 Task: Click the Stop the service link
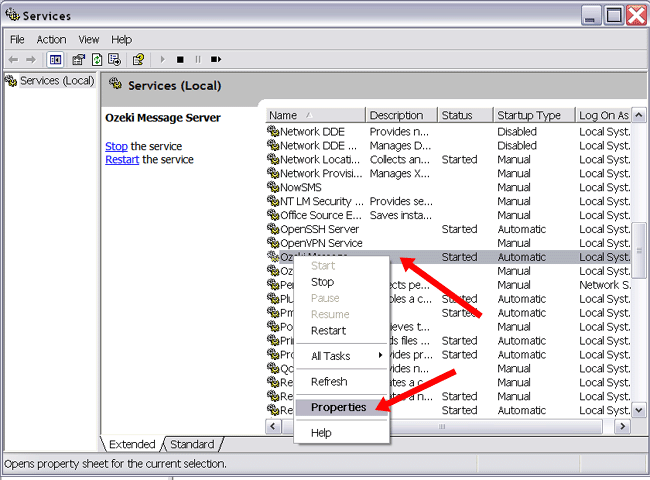point(116,146)
